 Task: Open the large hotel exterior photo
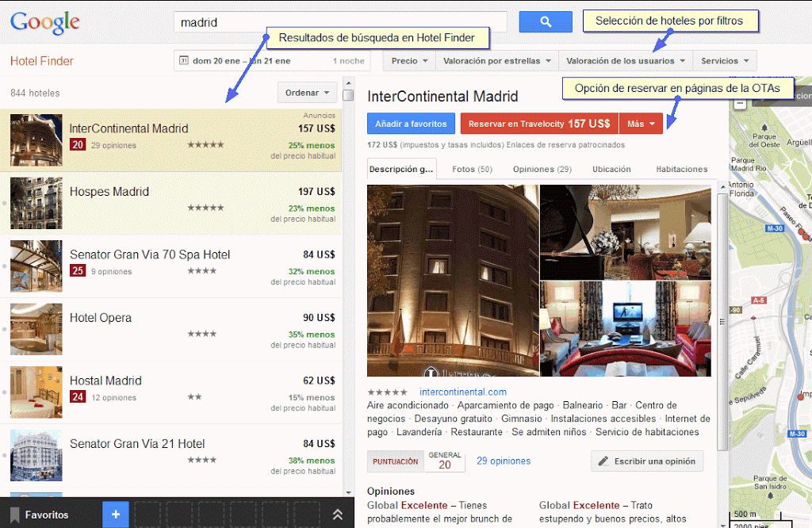453,281
